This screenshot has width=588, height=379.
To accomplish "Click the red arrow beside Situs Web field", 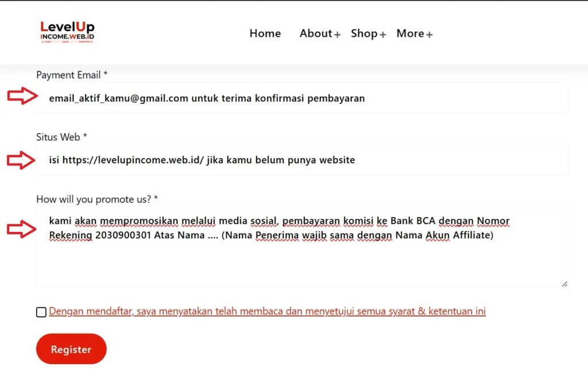I will [x=21, y=160].
